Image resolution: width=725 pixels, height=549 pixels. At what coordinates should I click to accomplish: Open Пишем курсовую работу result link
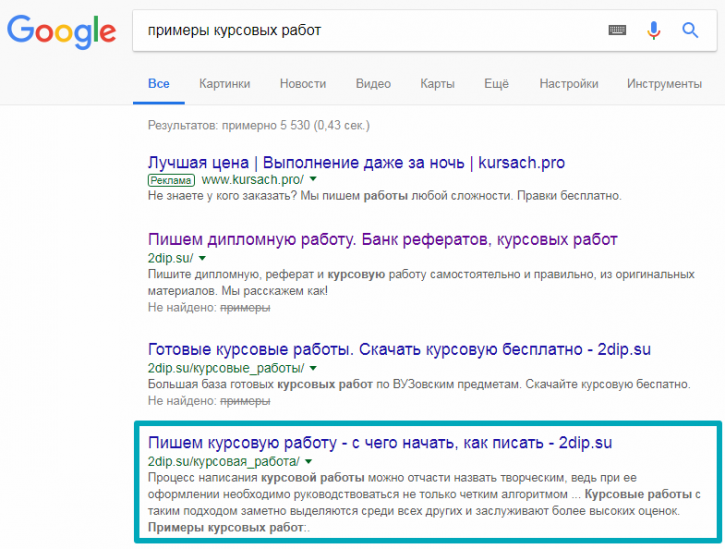[380, 443]
